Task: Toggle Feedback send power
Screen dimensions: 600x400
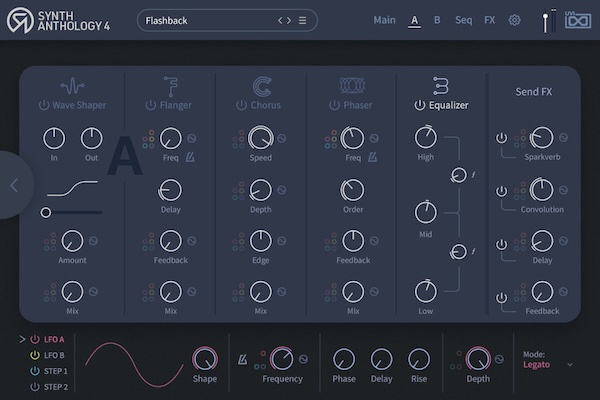Action: coord(501,297)
